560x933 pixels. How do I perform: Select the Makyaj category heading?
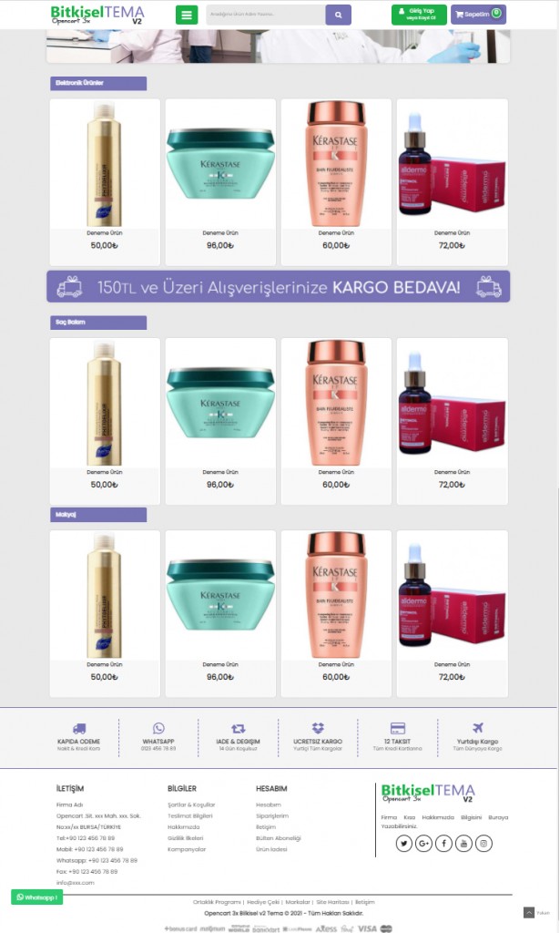pyautogui.click(x=98, y=515)
